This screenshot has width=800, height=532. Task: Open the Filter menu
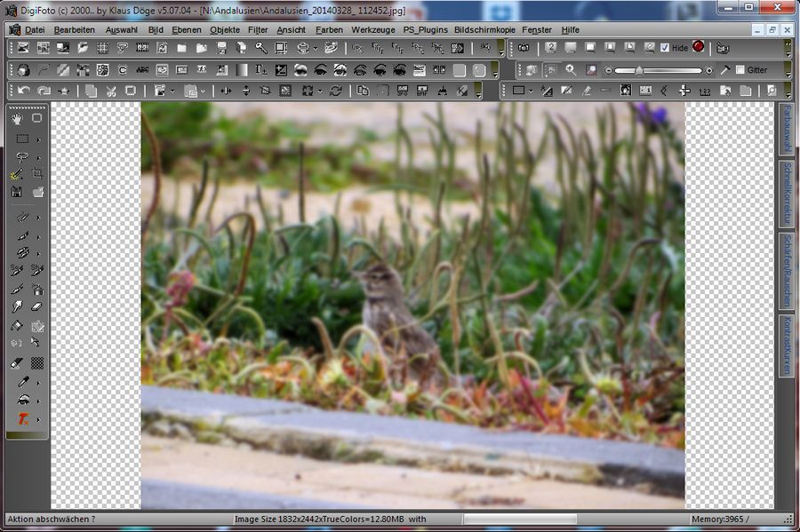point(258,29)
